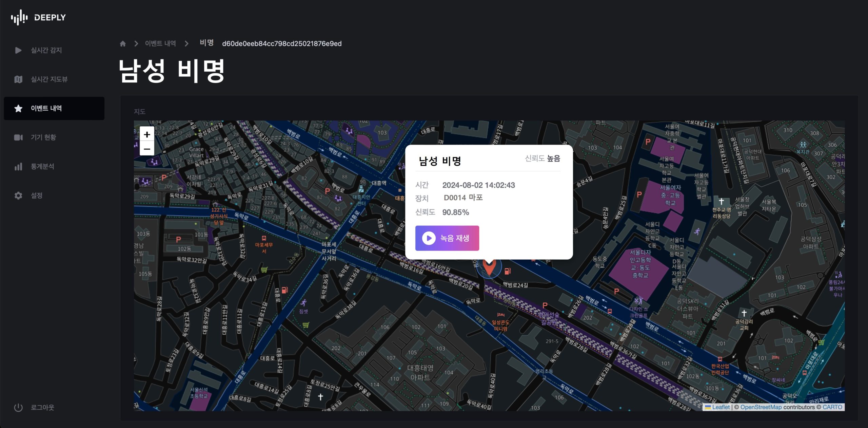
Task: Click the 이벤트 내역 breadcrumb link
Action: (160, 43)
